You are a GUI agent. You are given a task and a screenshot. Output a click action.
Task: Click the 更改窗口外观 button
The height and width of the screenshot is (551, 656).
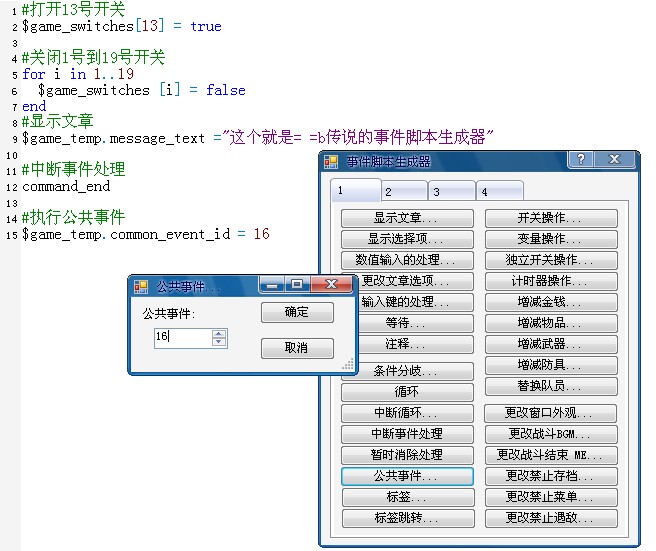tap(550, 413)
